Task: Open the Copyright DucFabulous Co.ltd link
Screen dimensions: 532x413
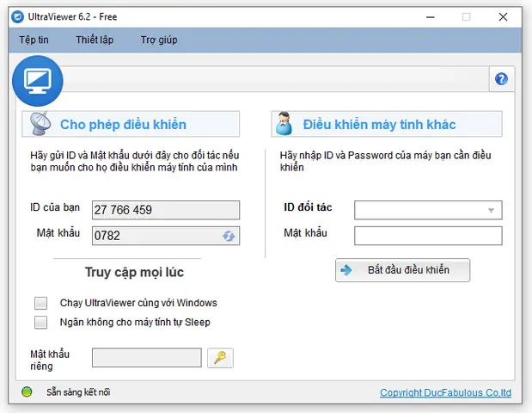Action: pos(445,392)
